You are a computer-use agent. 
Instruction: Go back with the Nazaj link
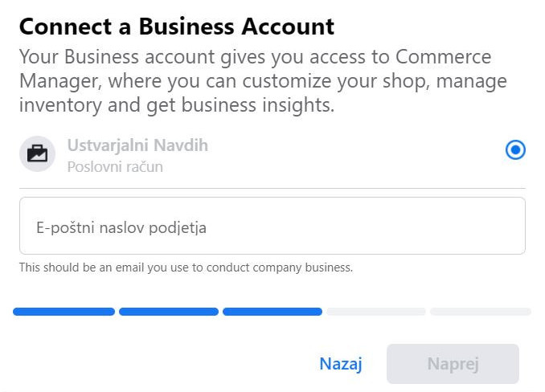(341, 364)
